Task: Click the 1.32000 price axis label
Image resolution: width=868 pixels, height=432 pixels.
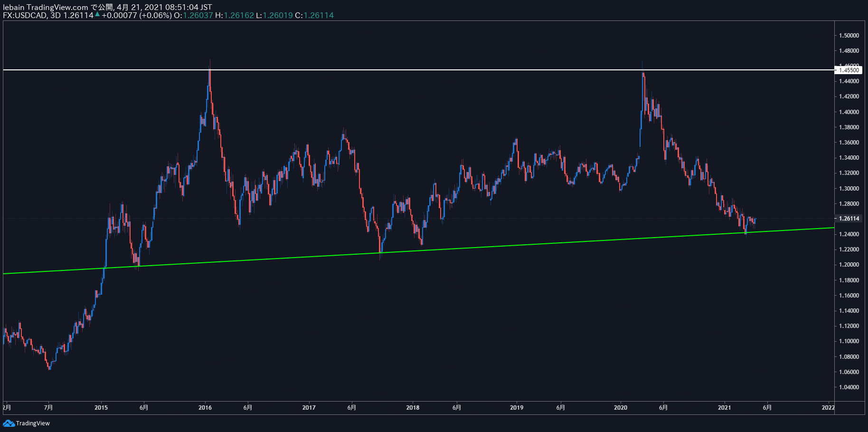Action: [849, 173]
